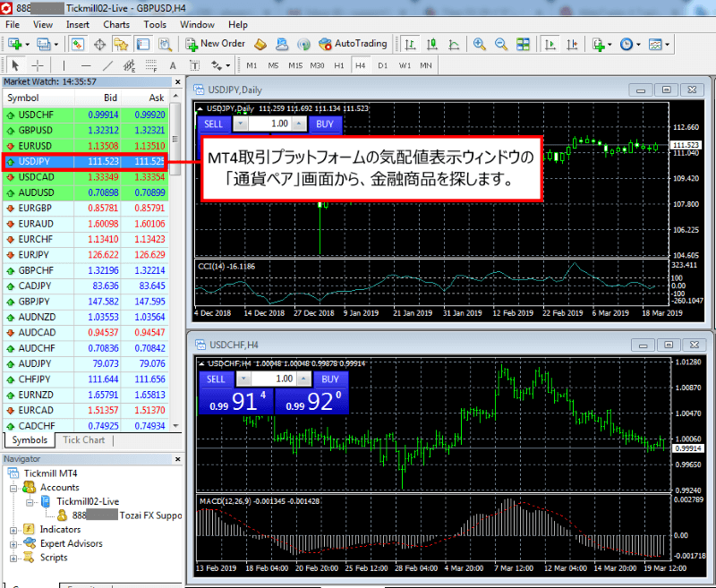
Task: Click SELL on the USDCHF H4 chart
Action: pyautogui.click(x=216, y=379)
